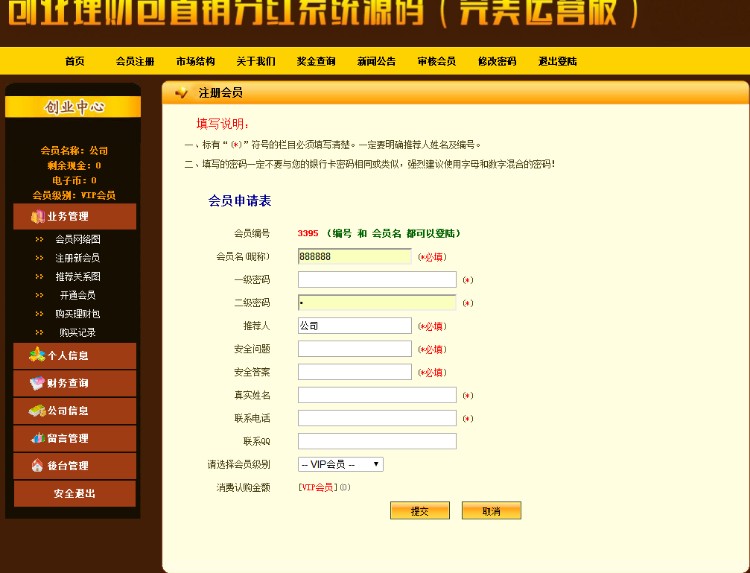Viewport: 750px width, 573px height.
Task: Click the member number 3395
Action: (x=308, y=233)
